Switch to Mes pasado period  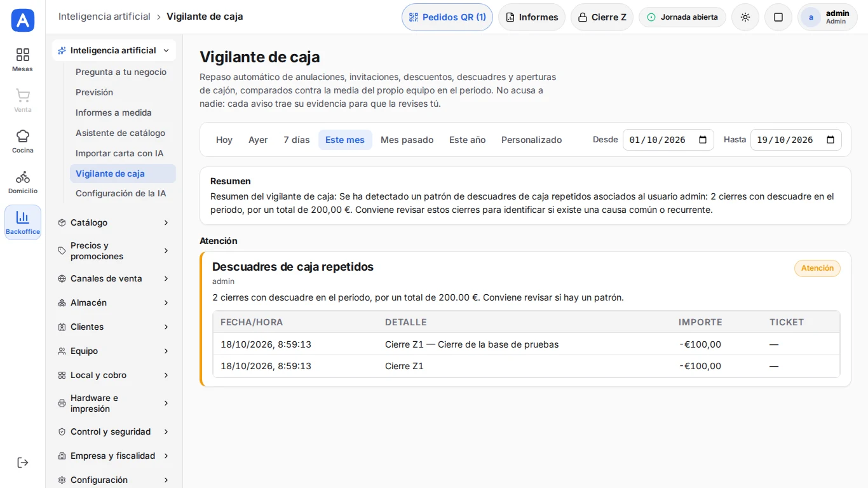pos(407,140)
